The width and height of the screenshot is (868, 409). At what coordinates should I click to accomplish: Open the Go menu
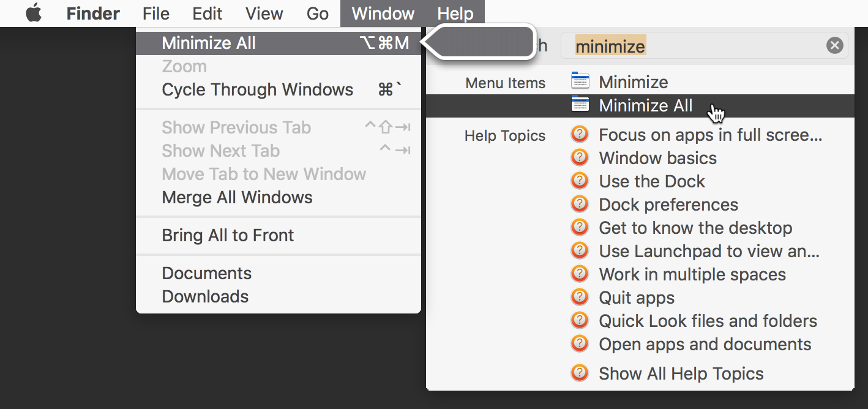318,13
